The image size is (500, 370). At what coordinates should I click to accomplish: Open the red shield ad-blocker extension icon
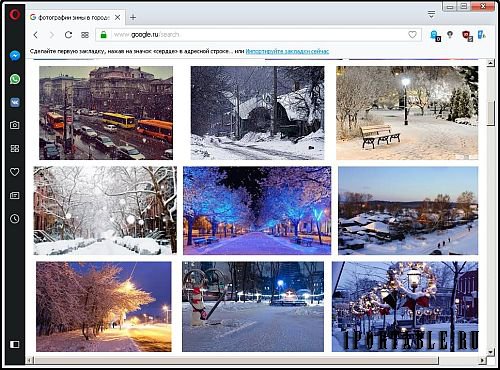(467, 36)
